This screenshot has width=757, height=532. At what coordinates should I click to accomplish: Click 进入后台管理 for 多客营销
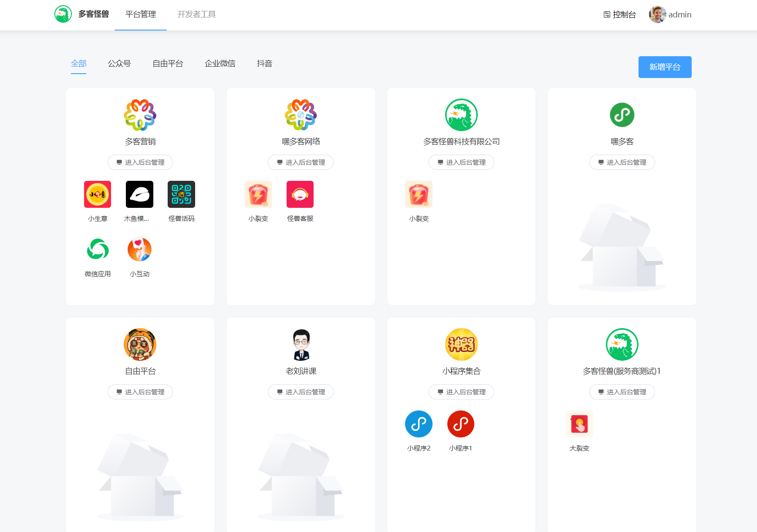(x=140, y=162)
